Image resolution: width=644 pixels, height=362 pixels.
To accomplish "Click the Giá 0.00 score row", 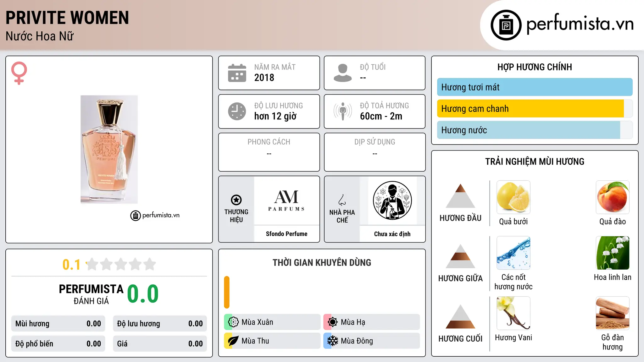I will pyautogui.click(x=160, y=344).
